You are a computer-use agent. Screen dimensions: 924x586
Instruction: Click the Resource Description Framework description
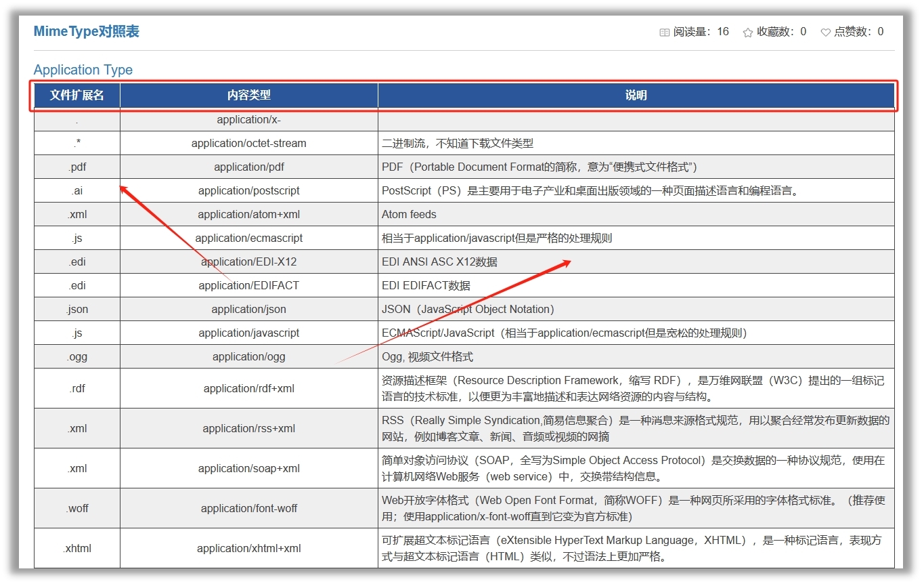point(636,388)
